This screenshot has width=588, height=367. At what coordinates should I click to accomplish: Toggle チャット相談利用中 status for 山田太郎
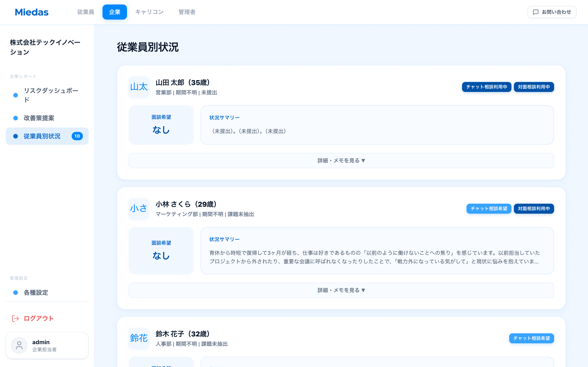tap(487, 87)
